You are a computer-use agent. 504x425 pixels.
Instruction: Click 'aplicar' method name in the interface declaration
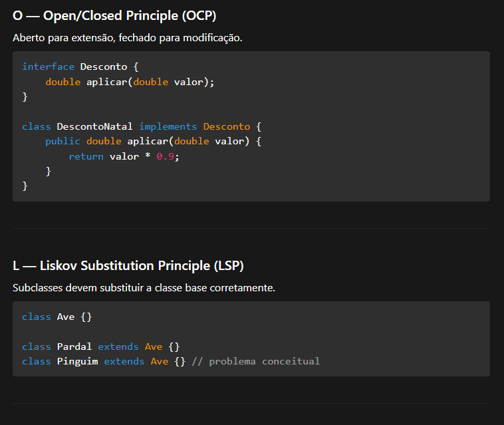(106, 82)
